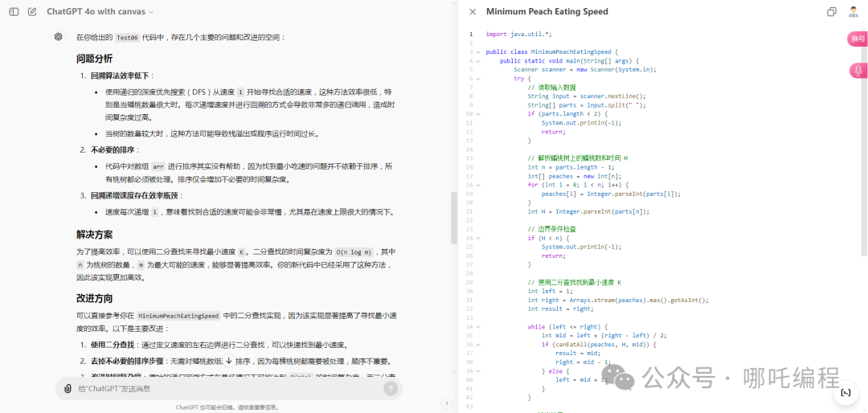Click the question mark help icon
The image size is (868, 413).
(446, 403)
